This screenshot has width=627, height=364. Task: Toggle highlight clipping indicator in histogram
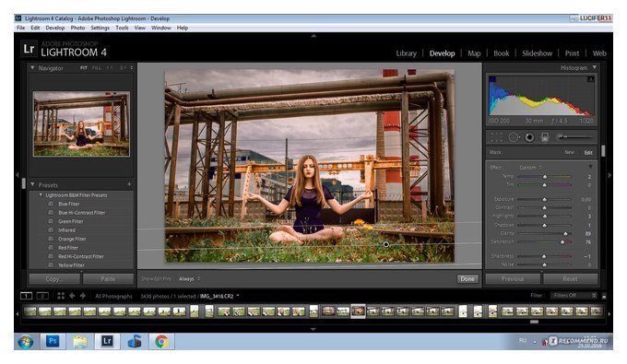pyautogui.click(x=590, y=79)
